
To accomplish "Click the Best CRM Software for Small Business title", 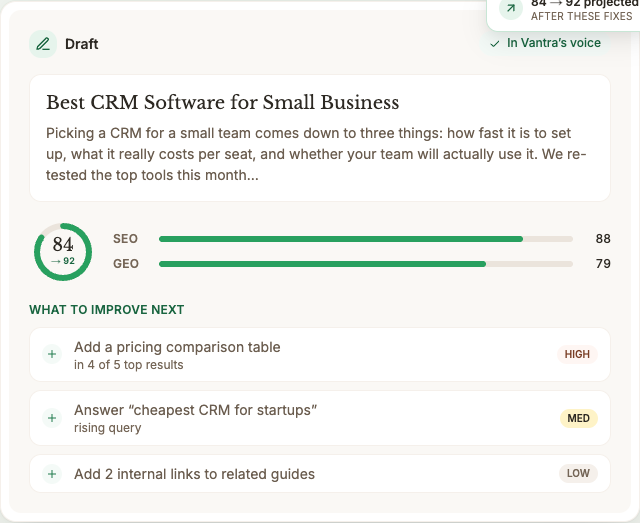I will pos(222,102).
